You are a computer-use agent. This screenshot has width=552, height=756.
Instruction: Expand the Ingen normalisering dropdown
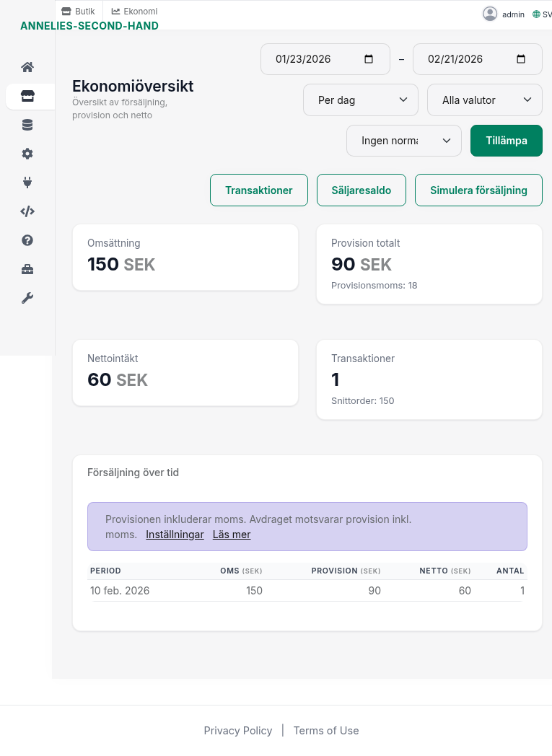[403, 140]
